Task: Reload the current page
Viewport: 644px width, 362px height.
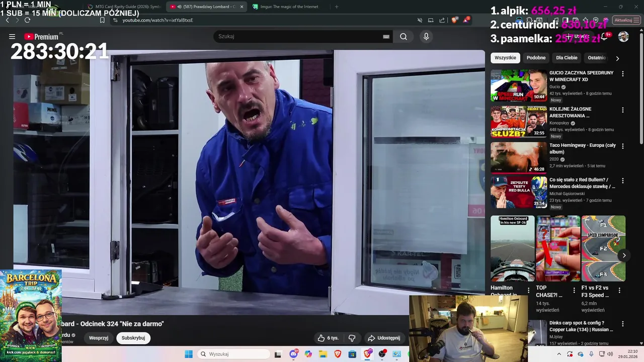Action: [27, 20]
